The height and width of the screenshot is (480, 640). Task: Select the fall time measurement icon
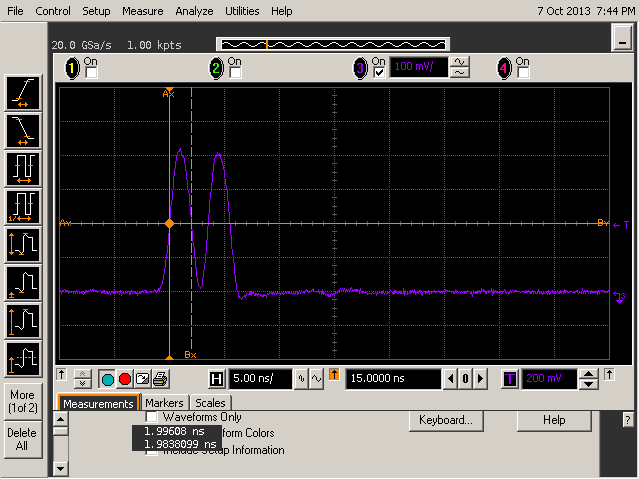pos(22,130)
